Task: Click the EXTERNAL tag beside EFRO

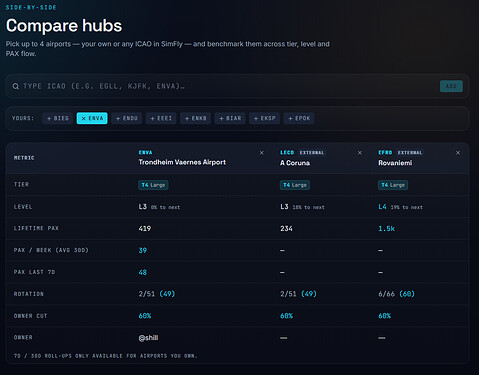Action: 410,153
